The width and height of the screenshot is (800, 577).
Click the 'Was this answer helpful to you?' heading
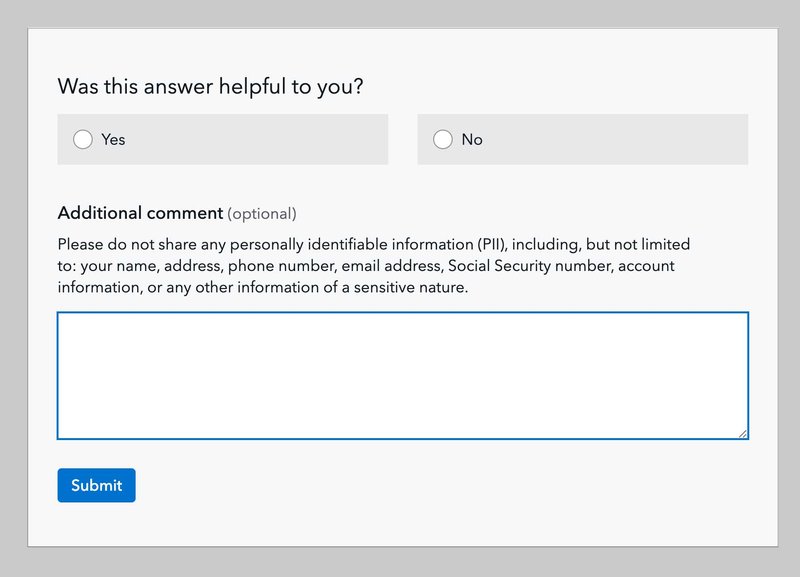pos(210,87)
